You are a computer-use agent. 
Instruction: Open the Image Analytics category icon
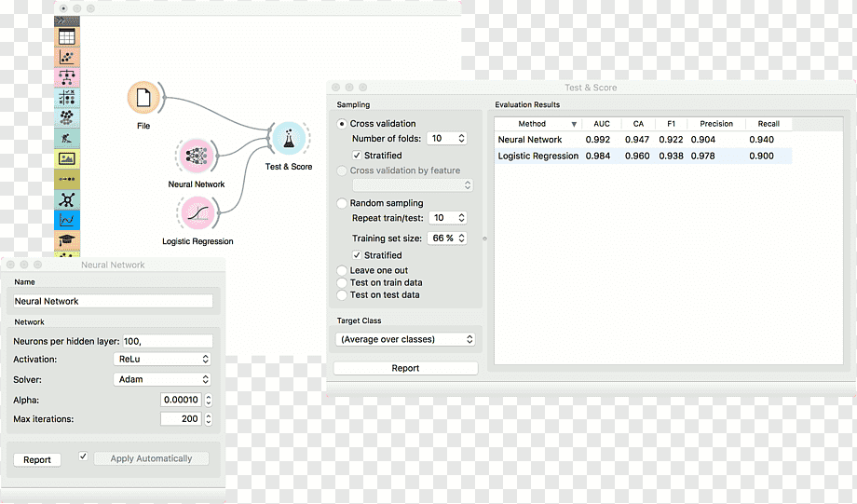(67, 158)
